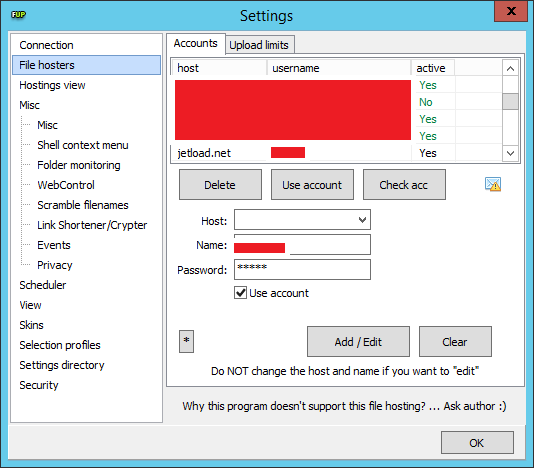Screen dimensions: 534x468
Task: Open Hostings view settings
Action: (52, 85)
